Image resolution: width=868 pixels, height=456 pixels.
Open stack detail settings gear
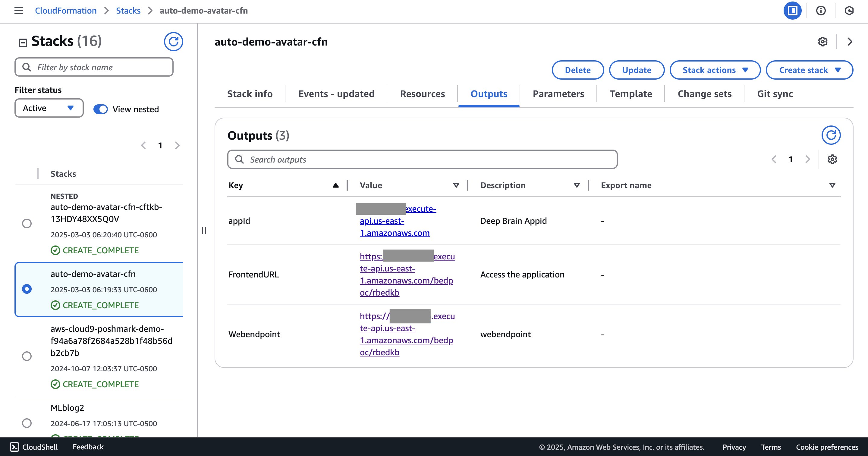point(822,42)
